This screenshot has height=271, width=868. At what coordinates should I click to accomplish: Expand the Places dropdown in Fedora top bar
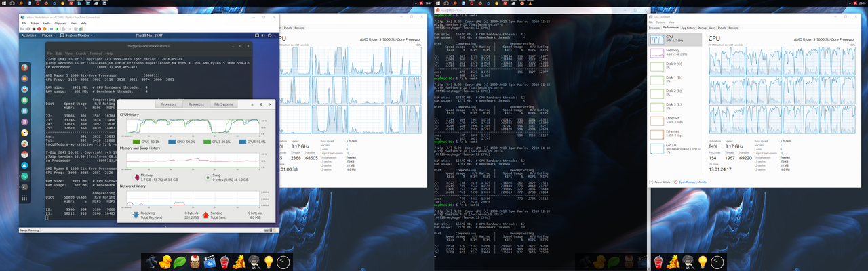pos(48,35)
